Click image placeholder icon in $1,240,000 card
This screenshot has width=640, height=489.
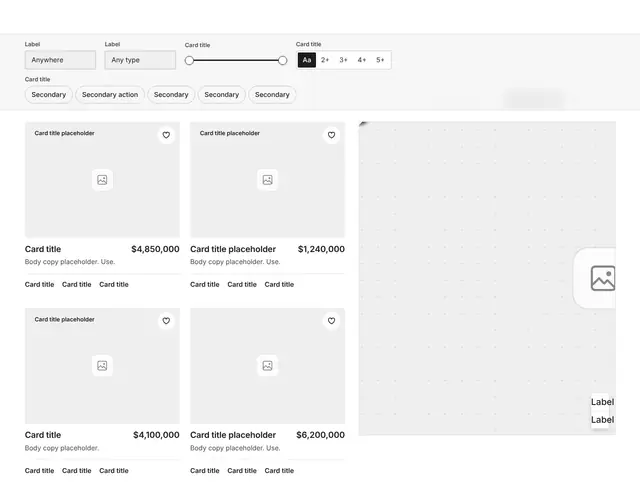point(267,180)
